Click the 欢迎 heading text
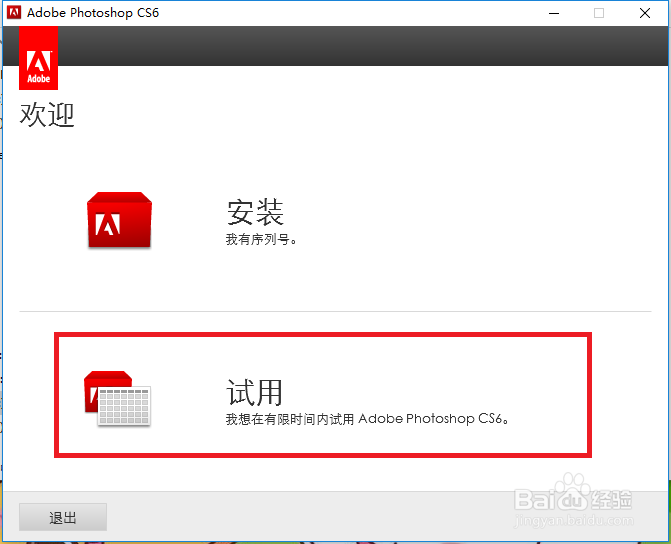This screenshot has height=544, width=671. click(47, 115)
